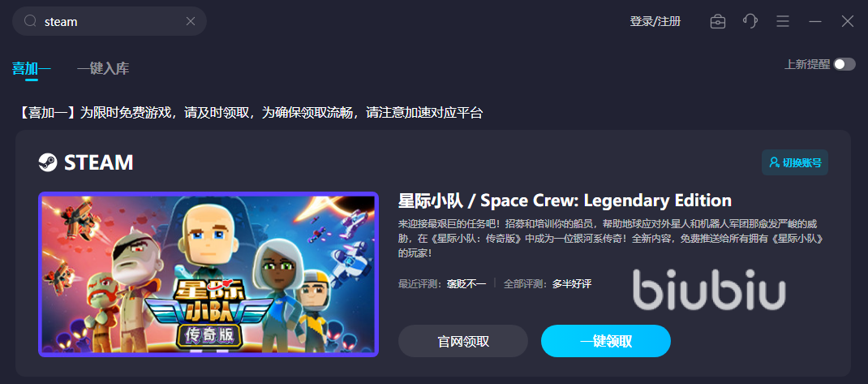868x384 pixels.
Task: Click the magnifier search icon
Action: click(x=31, y=21)
